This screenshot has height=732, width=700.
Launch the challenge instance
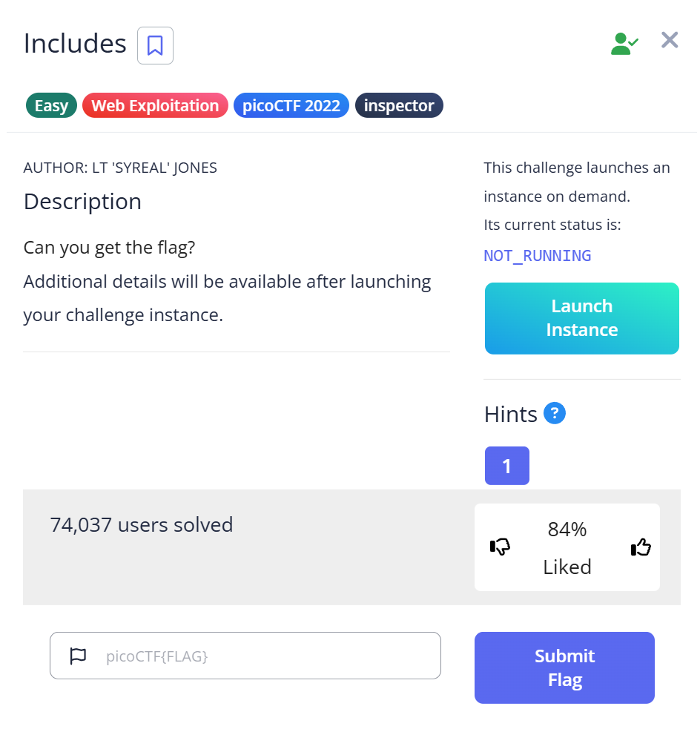[582, 318]
